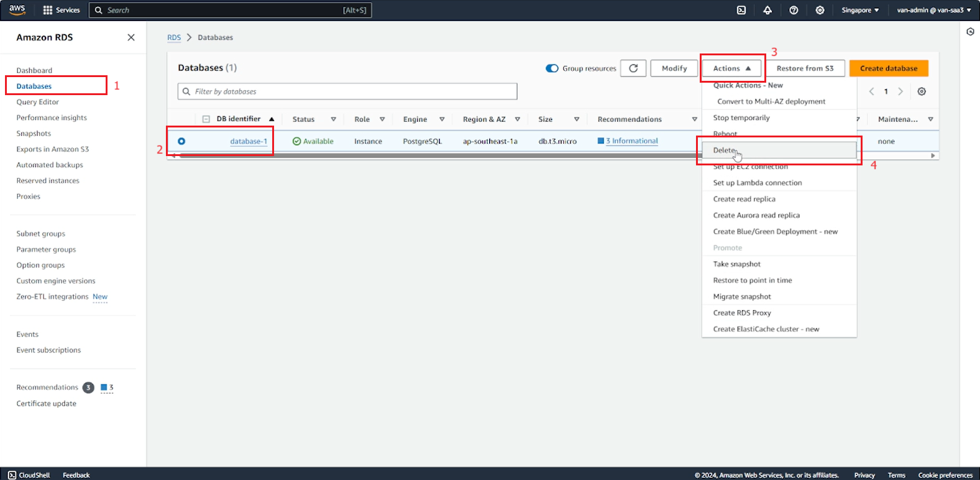The width and height of the screenshot is (980, 480).
Task: Refresh the databases list
Action: pyautogui.click(x=633, y=68)
